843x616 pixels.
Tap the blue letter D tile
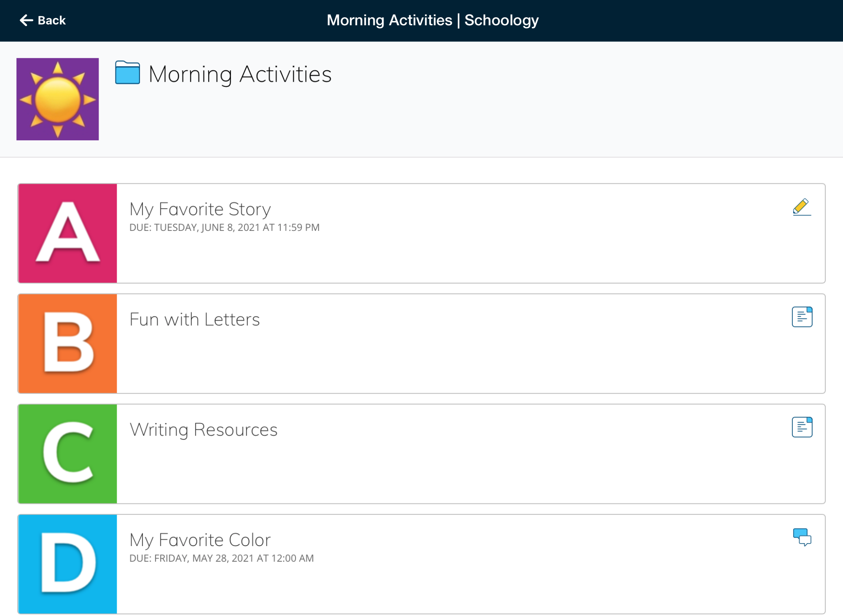tap(67, 564)
